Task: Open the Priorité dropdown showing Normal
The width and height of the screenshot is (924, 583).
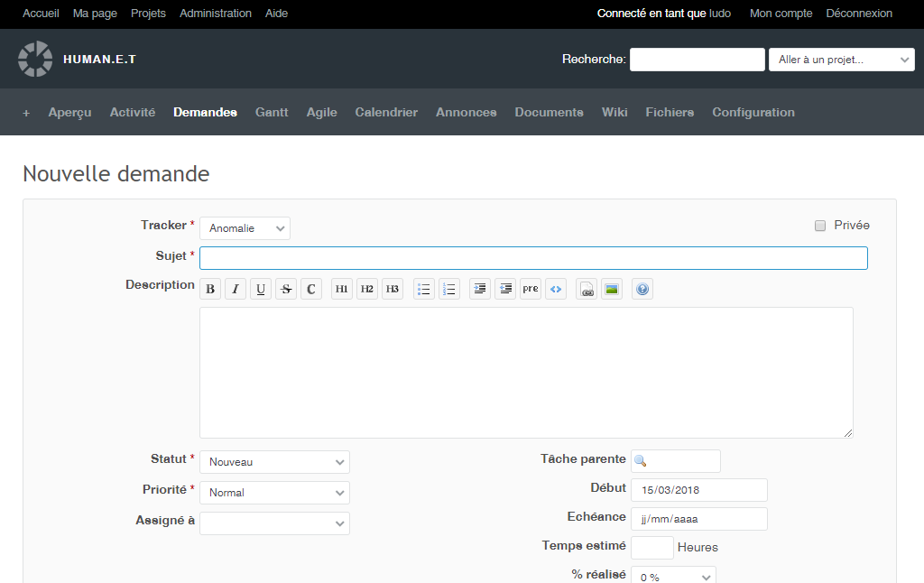Action: tap(274, 493)
